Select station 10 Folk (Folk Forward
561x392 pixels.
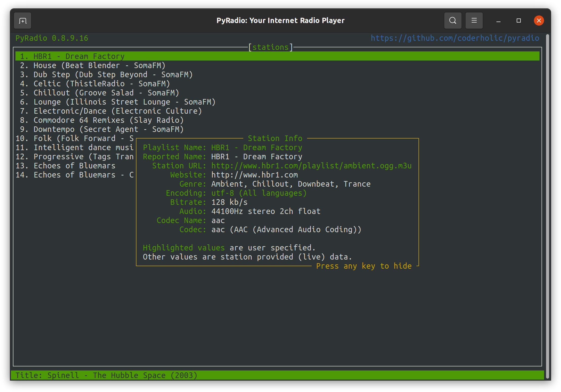point(75,138)
